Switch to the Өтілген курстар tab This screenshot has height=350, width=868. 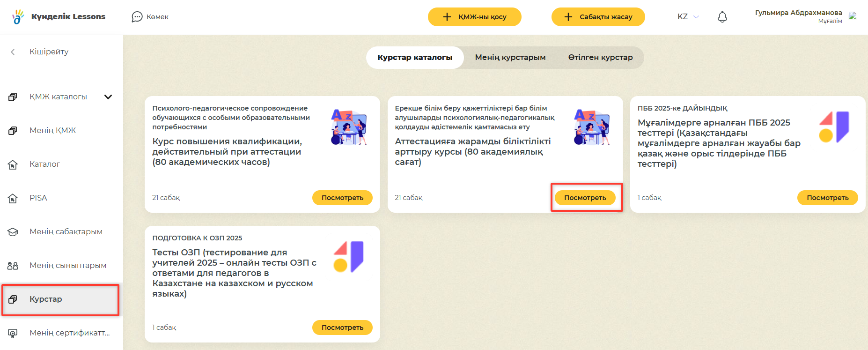click(x=600, y=58)
